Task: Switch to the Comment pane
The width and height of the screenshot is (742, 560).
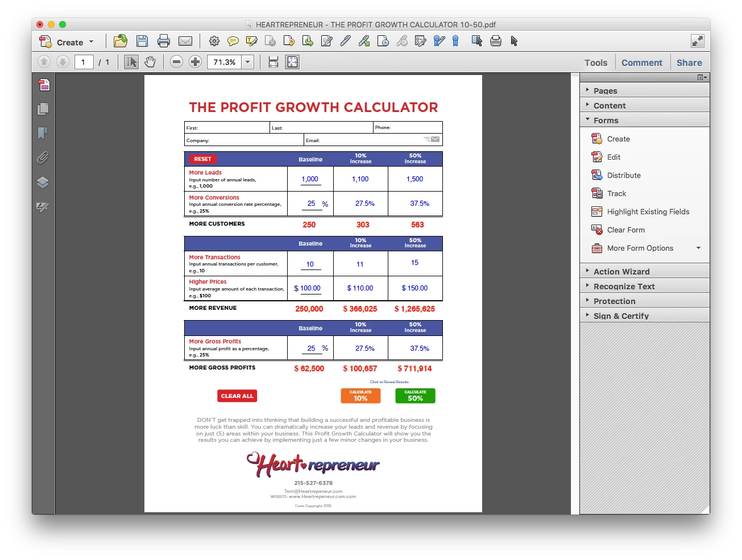Action: [x=642, y=63]
